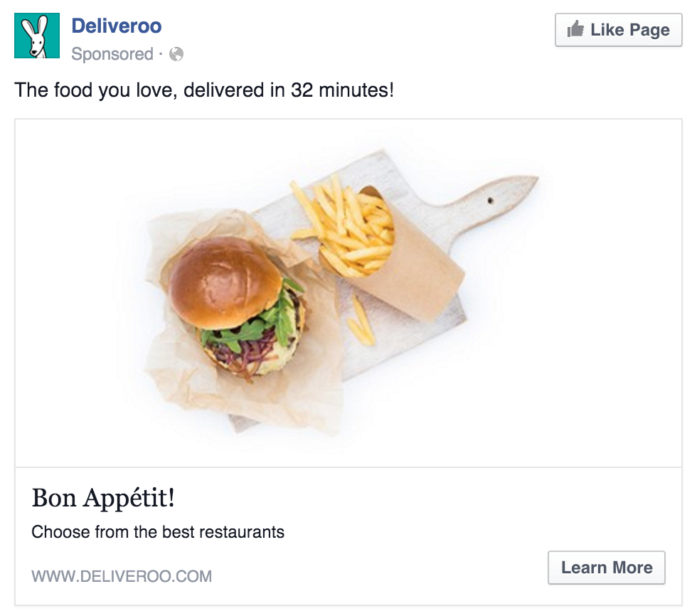Click the loose fries on the board
Viewport: 697px width, 616px height.
(x=362, y=321)
